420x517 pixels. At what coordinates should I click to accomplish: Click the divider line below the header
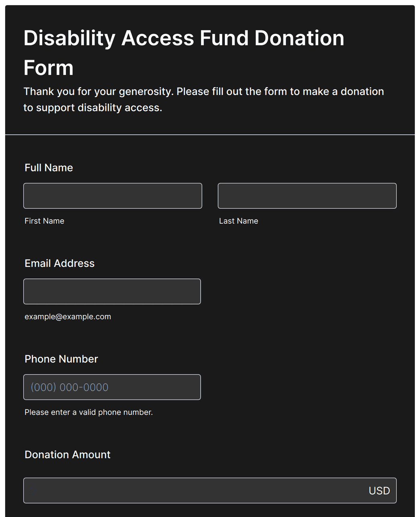(210, 135)
